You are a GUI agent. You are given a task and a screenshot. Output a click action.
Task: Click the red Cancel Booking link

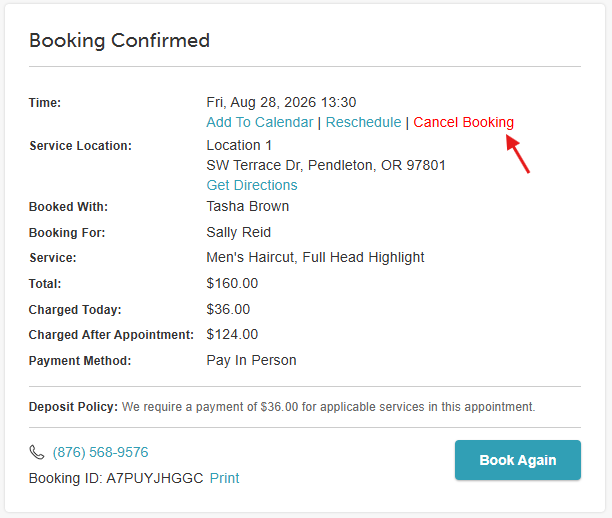tap(463, 122)
